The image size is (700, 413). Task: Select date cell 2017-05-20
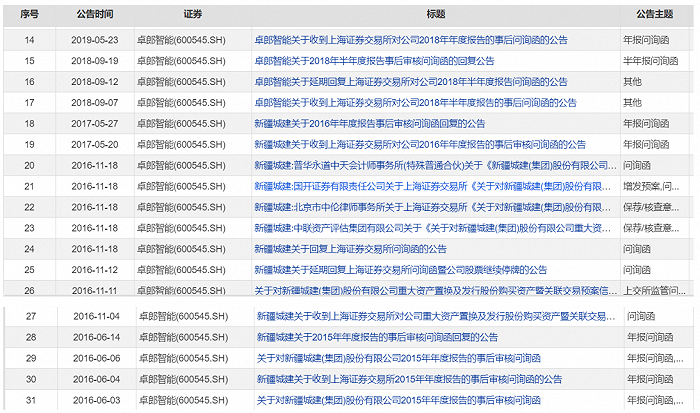(x=95, y=145)
